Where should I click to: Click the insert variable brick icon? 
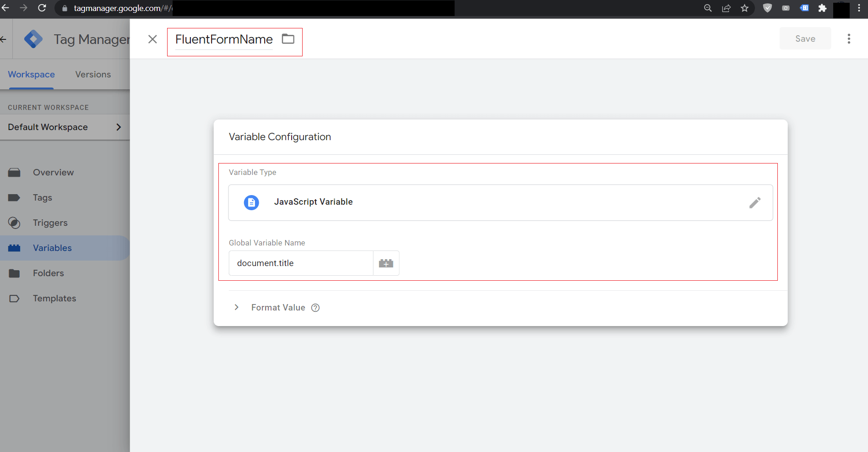coord(386,263)
